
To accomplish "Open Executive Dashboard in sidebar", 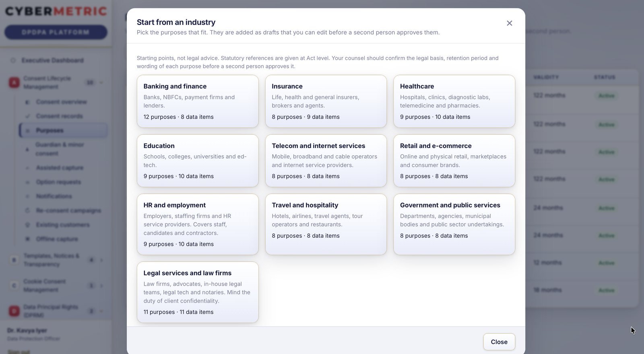I will [52, 60].
